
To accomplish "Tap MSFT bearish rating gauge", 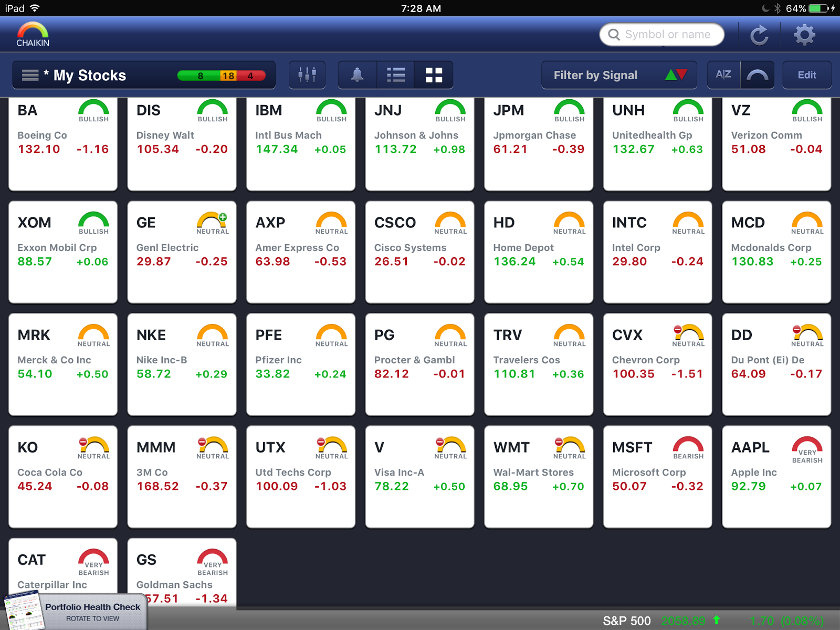I will coord(688,448).
